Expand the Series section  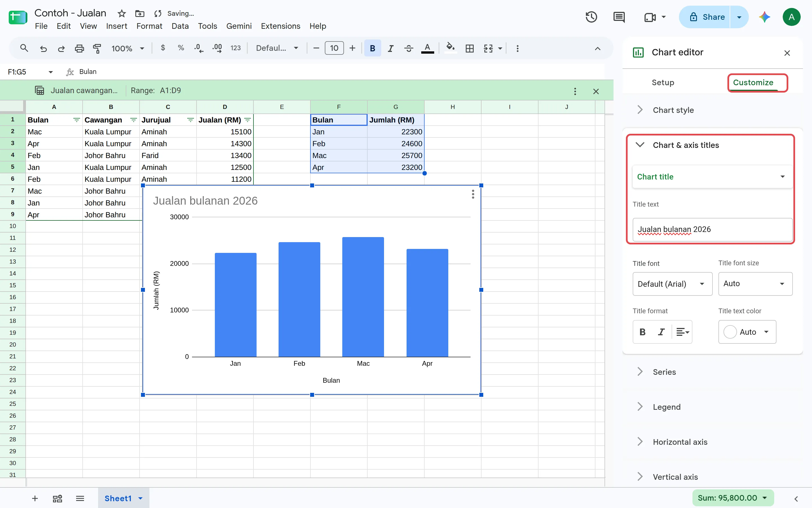click(x=712, y=372)
